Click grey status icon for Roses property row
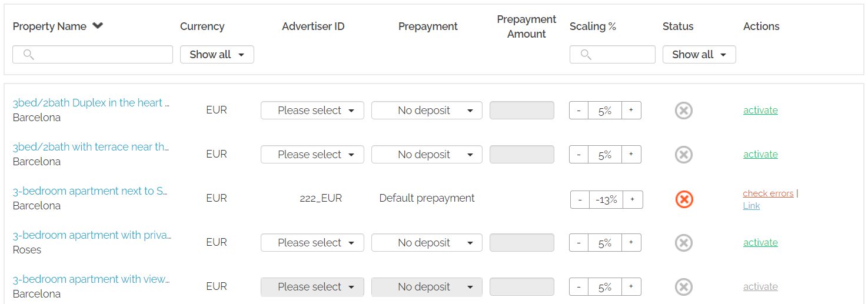Screen dimensions: 868x304 tap(683, 243)
